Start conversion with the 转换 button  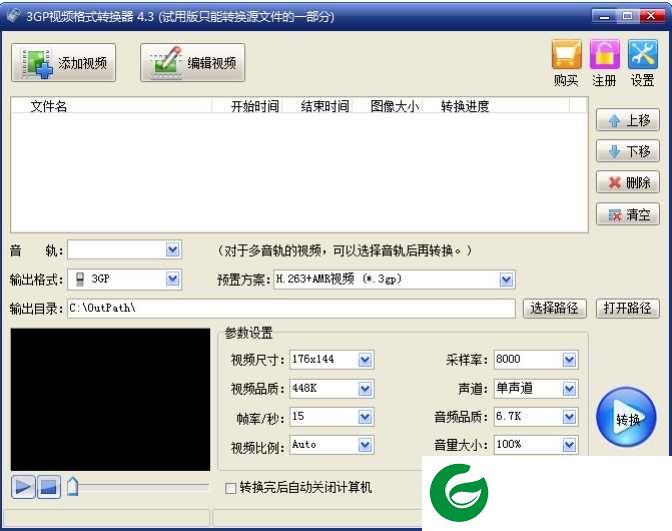coord(626,417)
